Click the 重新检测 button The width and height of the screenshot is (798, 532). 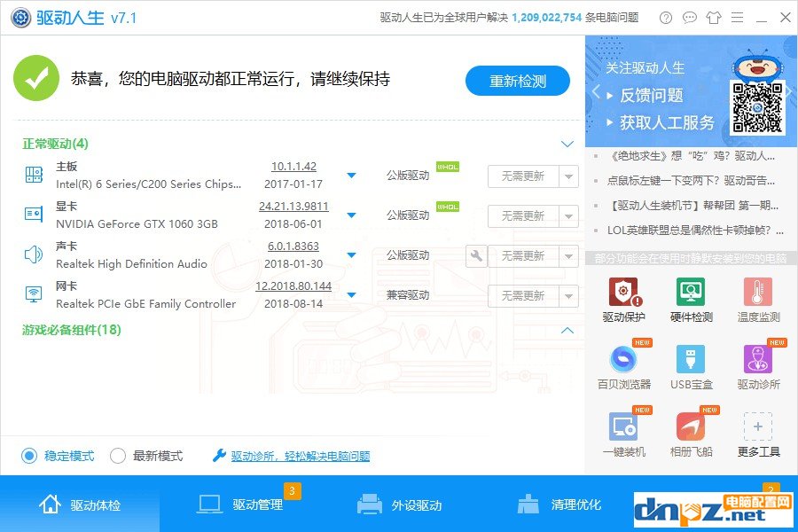518,81
